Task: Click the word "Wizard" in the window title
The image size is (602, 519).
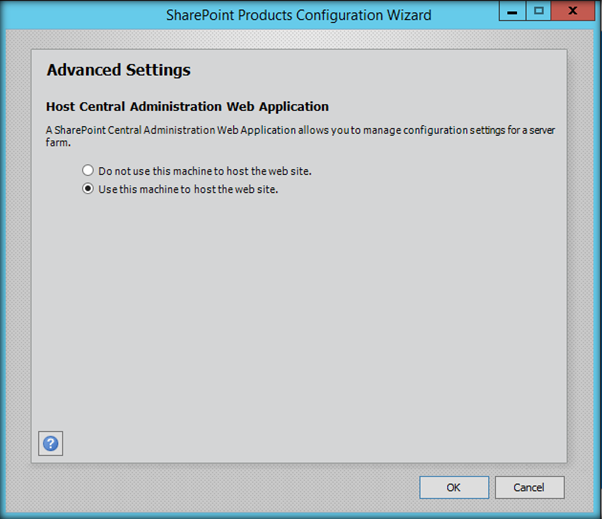Action: (x=409, y=15)
